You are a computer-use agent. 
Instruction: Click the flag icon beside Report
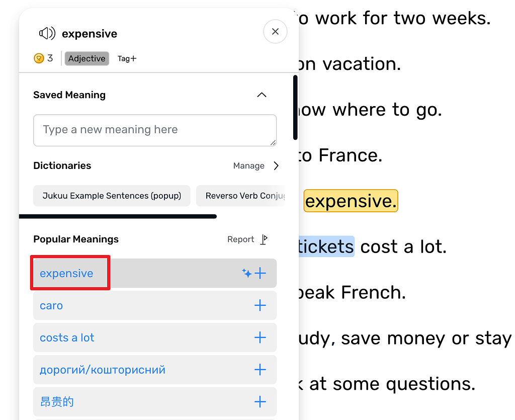pyautogui.click(x=264, y=239)
